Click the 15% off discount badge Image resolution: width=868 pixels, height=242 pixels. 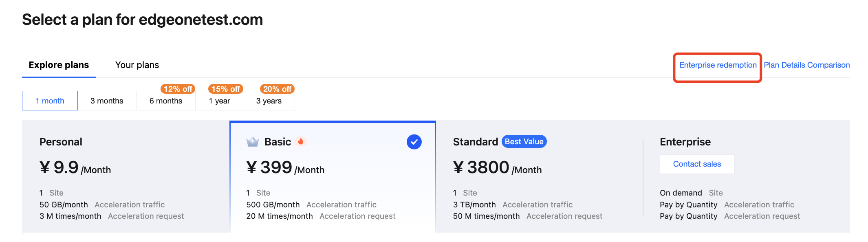(x=226, y=89)
